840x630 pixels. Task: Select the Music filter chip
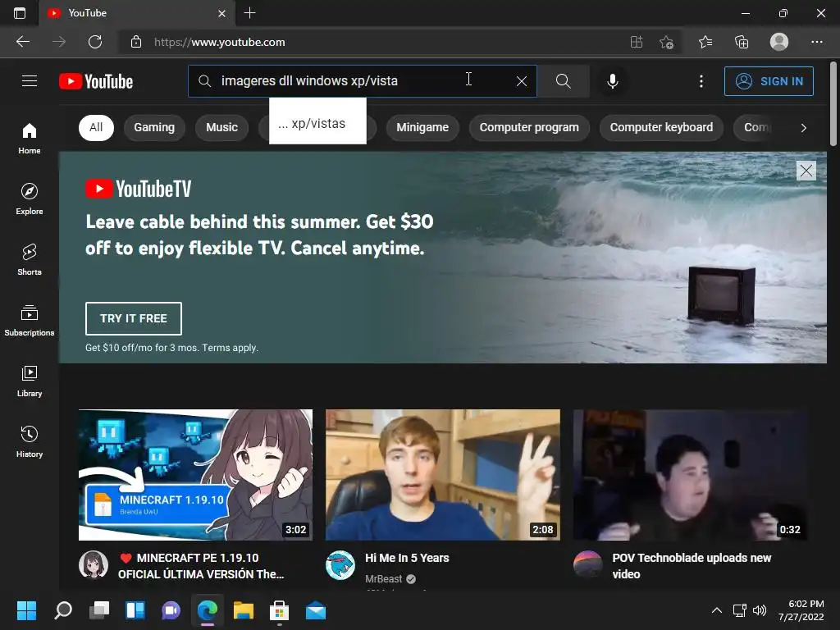coord(221,127)
